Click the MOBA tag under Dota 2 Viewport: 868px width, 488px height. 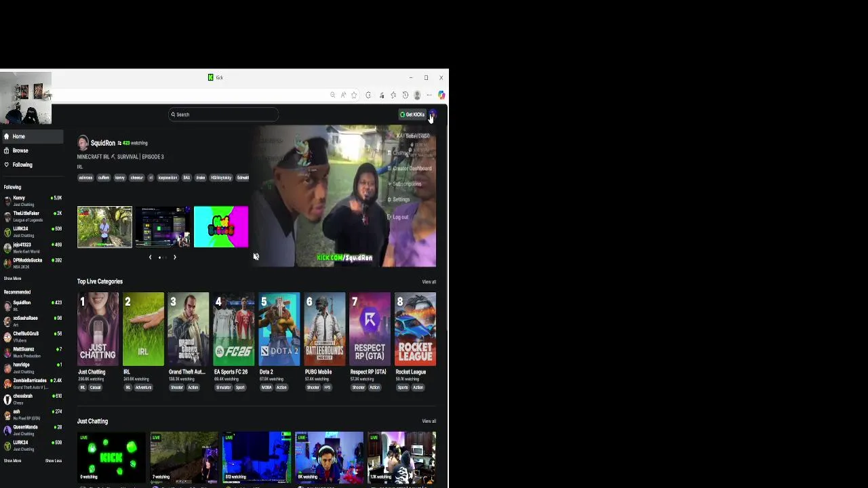tap(267, 388)
